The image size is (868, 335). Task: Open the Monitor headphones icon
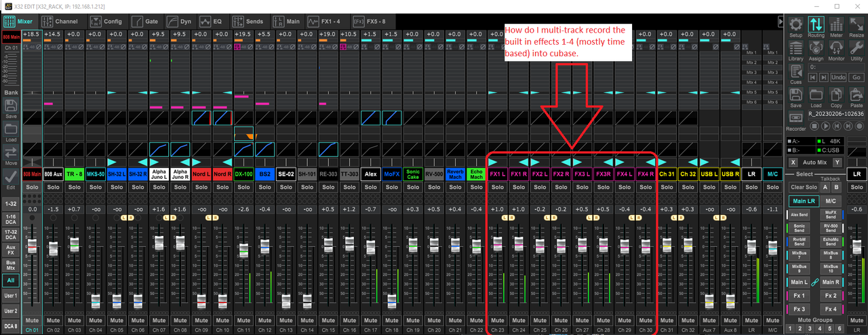(837, 50)
